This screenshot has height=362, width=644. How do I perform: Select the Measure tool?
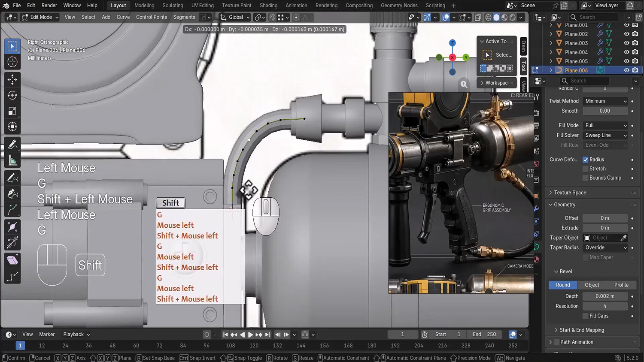point(12,160)
